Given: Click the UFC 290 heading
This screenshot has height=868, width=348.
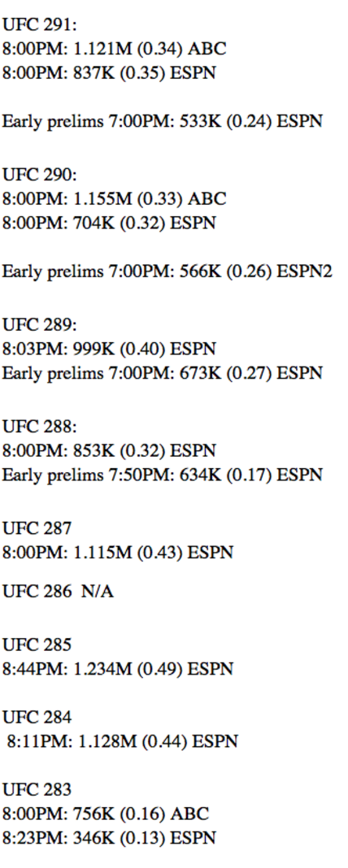Looking at the screenshot, I should pyautogui.click(x=39, y=175).
